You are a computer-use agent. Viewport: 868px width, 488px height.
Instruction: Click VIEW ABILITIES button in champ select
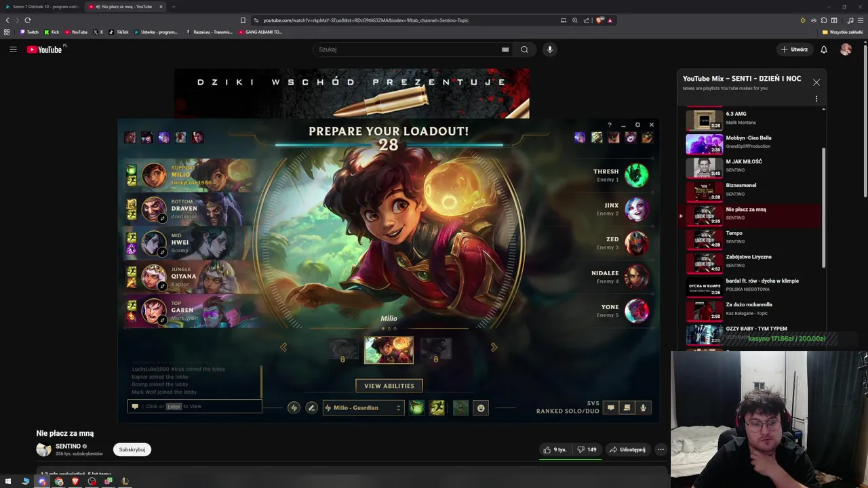pyautogui.click(x=389, y=386)
